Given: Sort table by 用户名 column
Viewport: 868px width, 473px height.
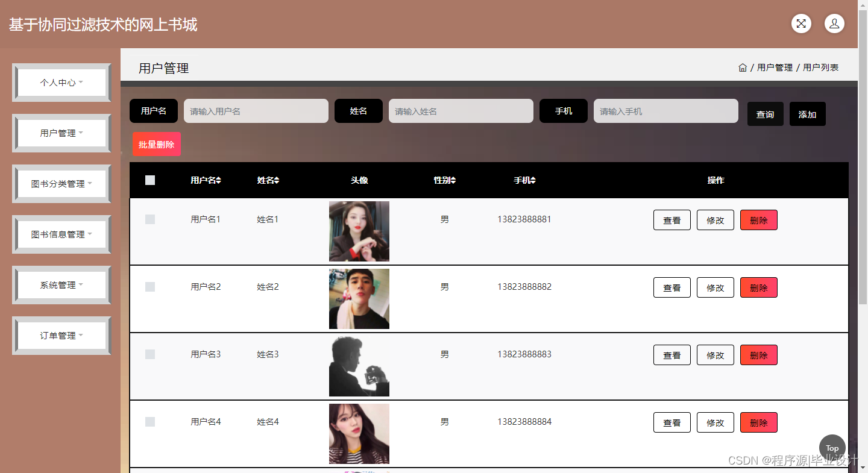Looking at the screenshot, I should [206, 180].
